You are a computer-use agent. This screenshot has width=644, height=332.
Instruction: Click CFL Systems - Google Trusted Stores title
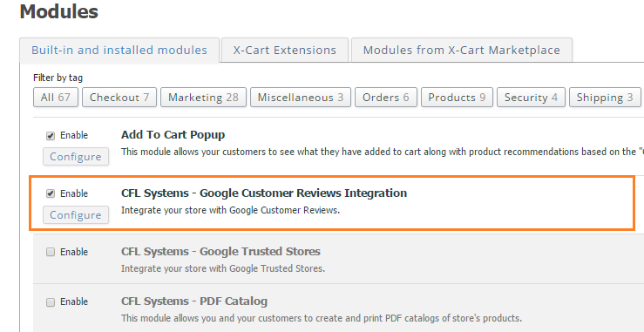[x=220, y=252]
